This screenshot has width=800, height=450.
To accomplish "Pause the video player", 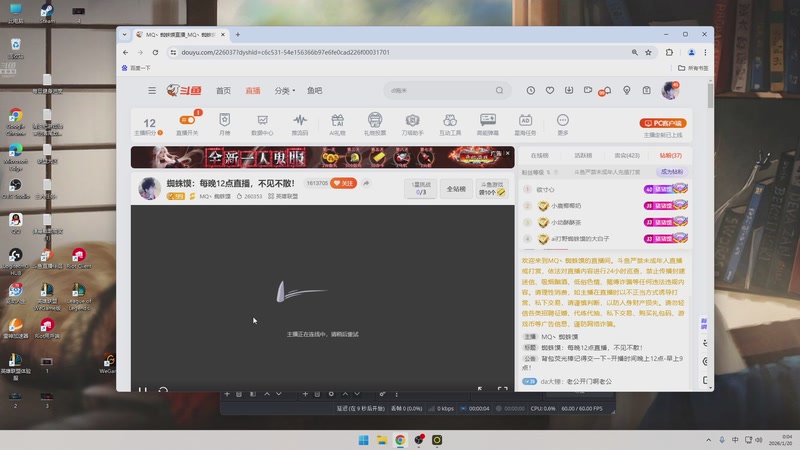I will [143, 389].
